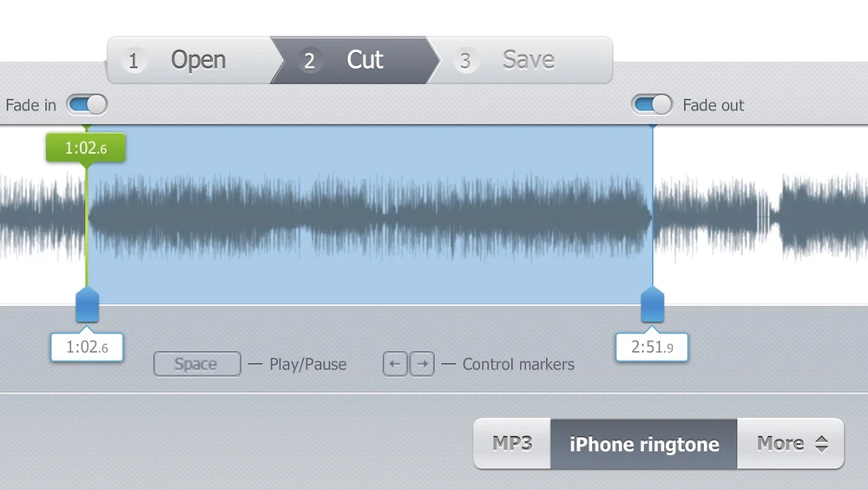Click the blue end marker handle
Screen dimensions: 868x490
tap(652, 305)
